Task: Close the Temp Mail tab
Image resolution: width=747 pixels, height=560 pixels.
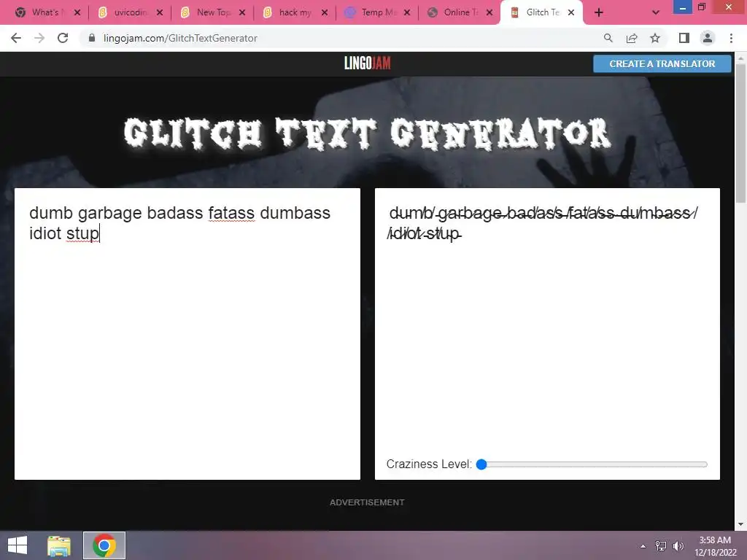Action: click(x=407, y=12)
